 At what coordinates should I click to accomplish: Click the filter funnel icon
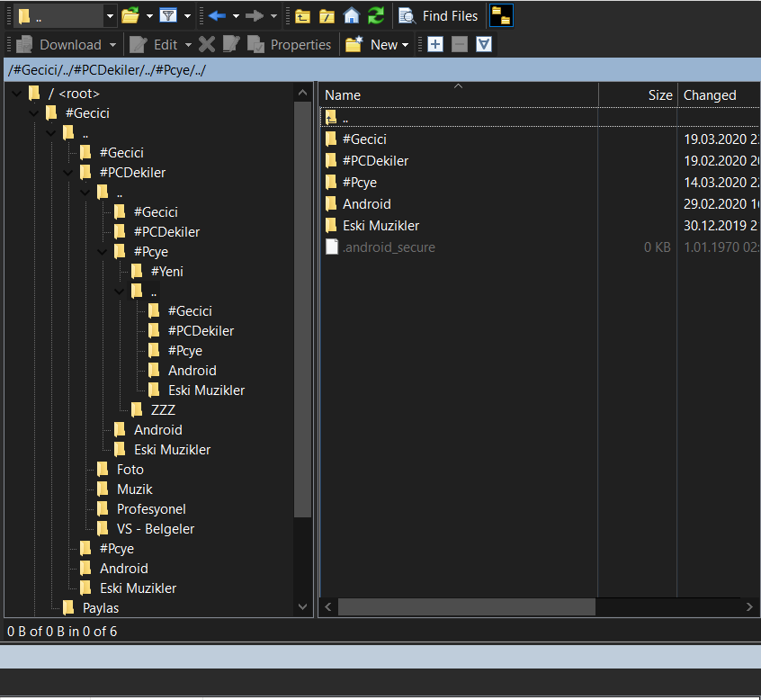point(167,16)
